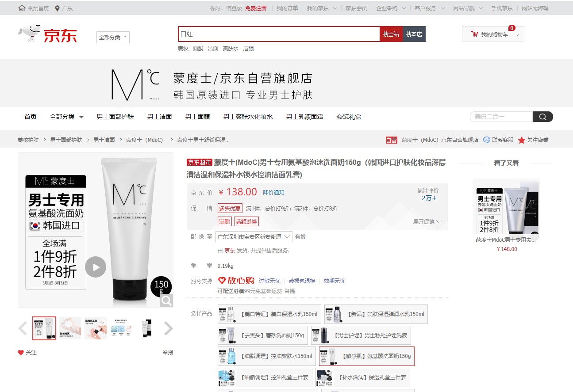Screen dimensions: 573x392
Task: Click breadcrumb 美妆护肤
Action: (x=28, y=140)
